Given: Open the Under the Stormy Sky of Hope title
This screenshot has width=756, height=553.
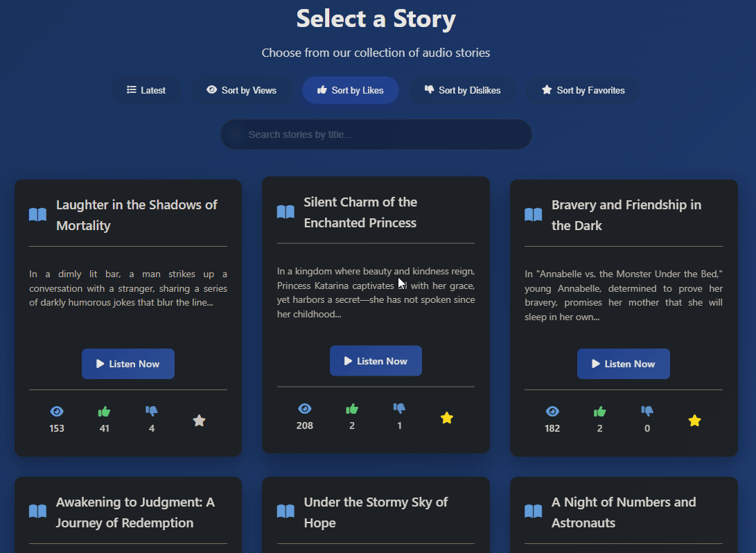Looking at the screenshot, I should pyautogui.click(x=376, y=512).
